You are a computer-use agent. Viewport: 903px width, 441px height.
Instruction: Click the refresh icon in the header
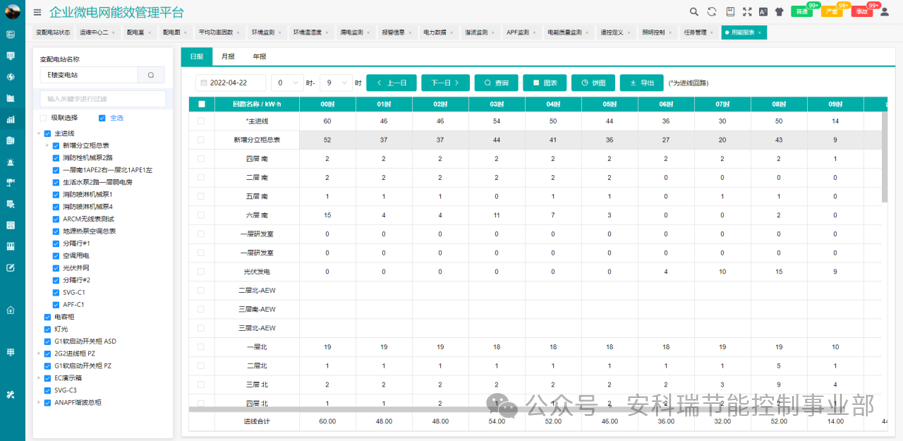pyautogui.click(x=712, y=12)
